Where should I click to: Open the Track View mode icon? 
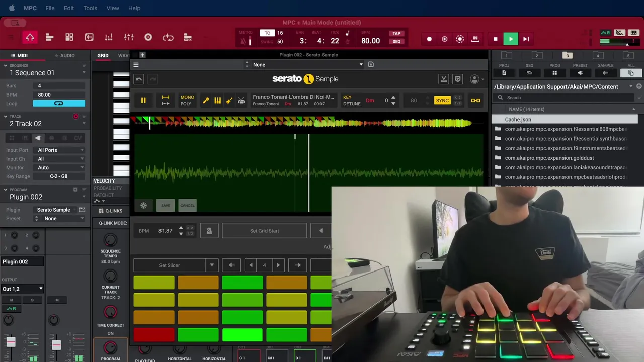pos(49,37)
